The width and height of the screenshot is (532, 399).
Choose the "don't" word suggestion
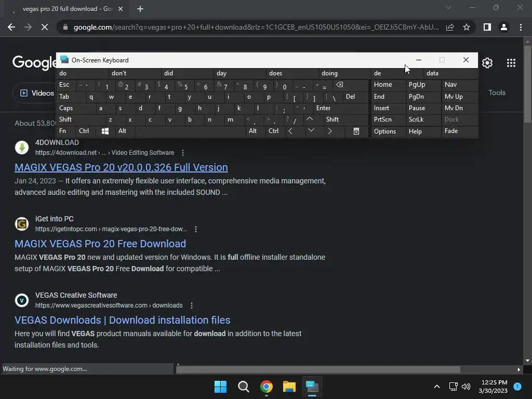point(135,73)
